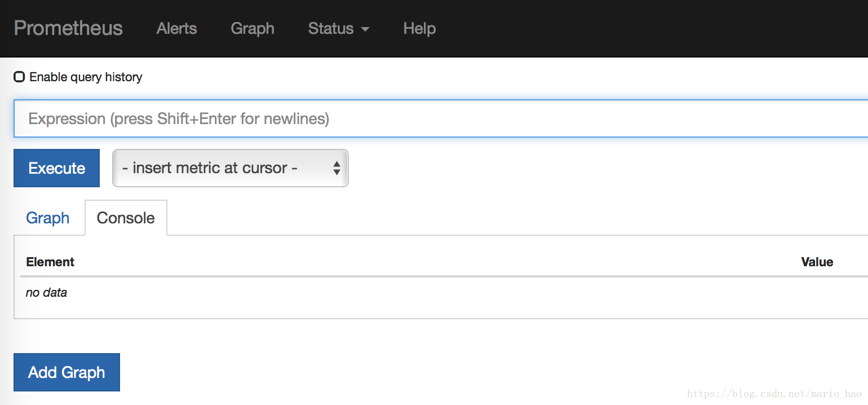Click the Value column header

click(x=817, y=262)
